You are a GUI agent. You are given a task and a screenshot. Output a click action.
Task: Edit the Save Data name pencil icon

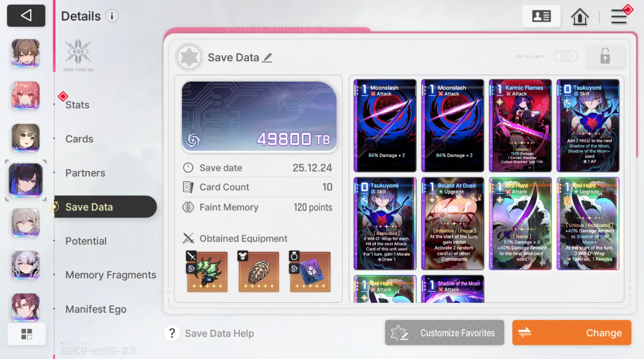point(268,58)
